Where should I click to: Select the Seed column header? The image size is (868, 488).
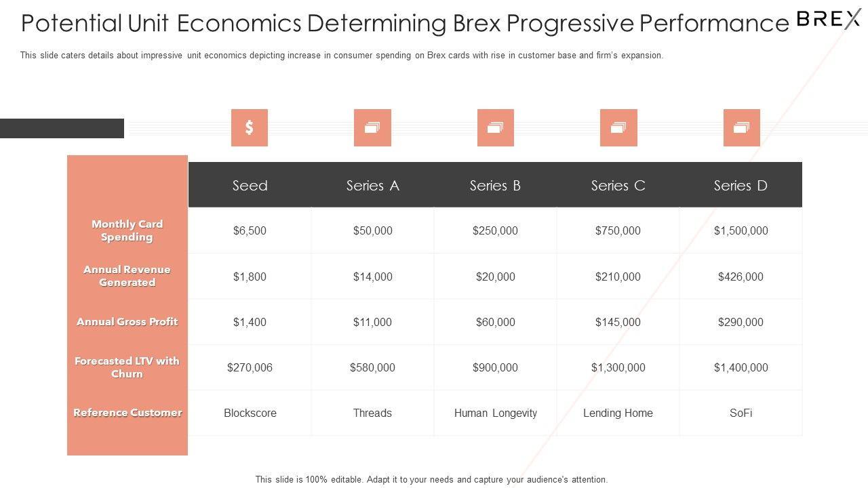pyautogui.click(x=250, y=185)
